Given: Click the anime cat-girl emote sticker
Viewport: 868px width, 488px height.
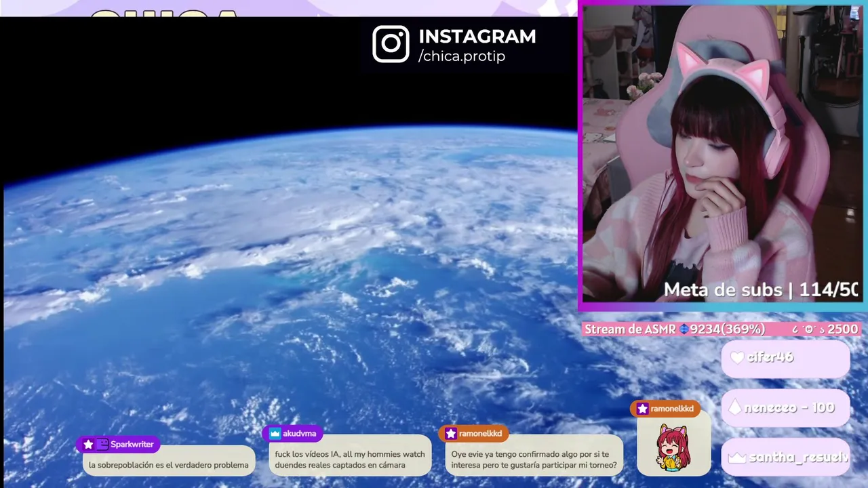Looking at the screenshot, I should click(673, 447).
